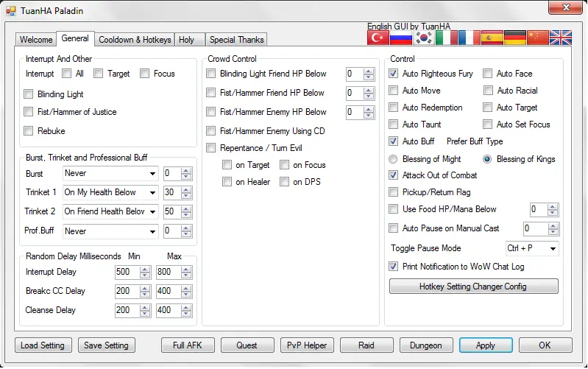Select the French flag language icon
The height and width of the screenshot is (369, 588).
point(470,38)
